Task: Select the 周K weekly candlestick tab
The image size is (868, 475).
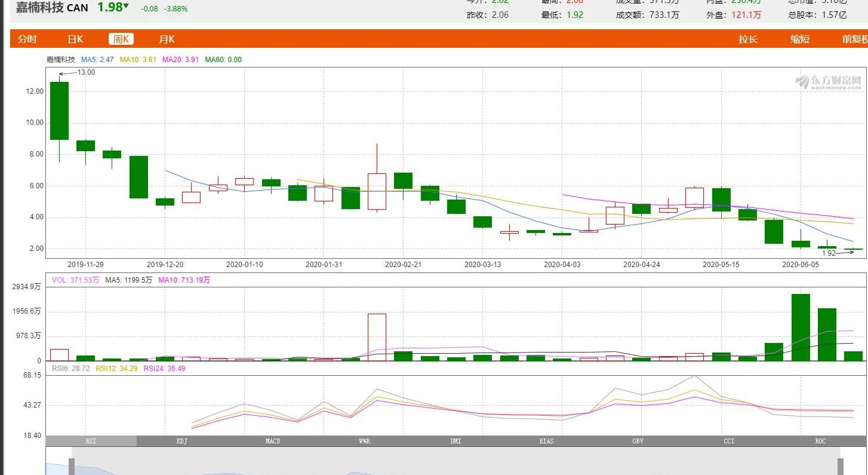Action: (x=121, y=39)
